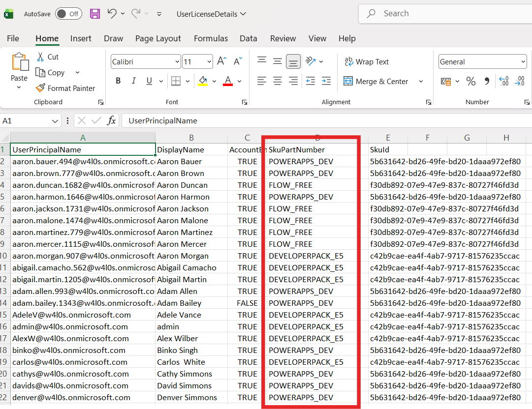The width and height of the screenshot is (532, 409).
Task: Click the Wrap Text button
Action: click(367, 61)
